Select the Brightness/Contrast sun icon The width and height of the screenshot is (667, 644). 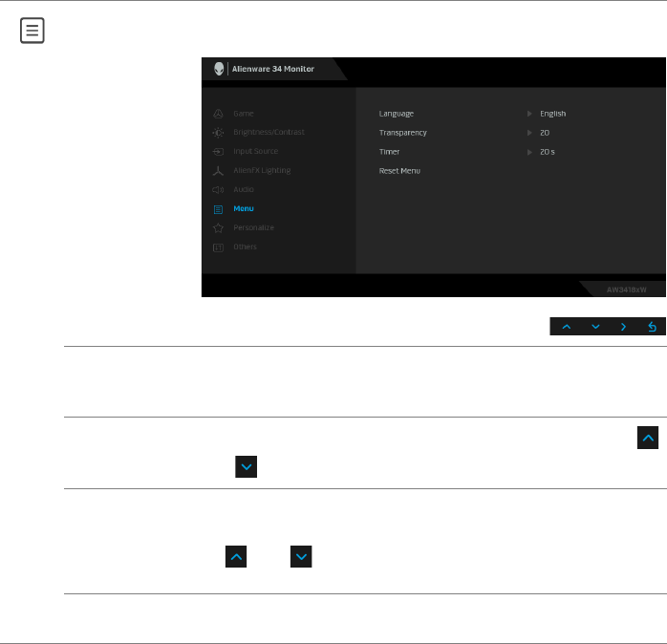coord(218,133)
